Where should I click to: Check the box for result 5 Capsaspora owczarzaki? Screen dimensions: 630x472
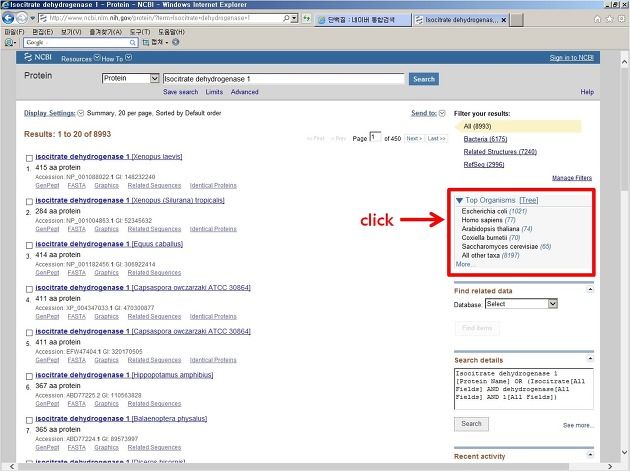tap(29, 333)
